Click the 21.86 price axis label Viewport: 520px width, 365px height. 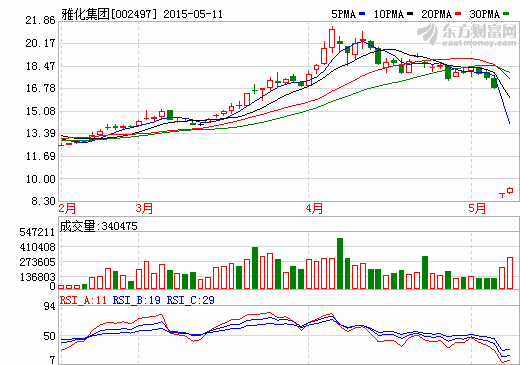click(x=40, y=20)
